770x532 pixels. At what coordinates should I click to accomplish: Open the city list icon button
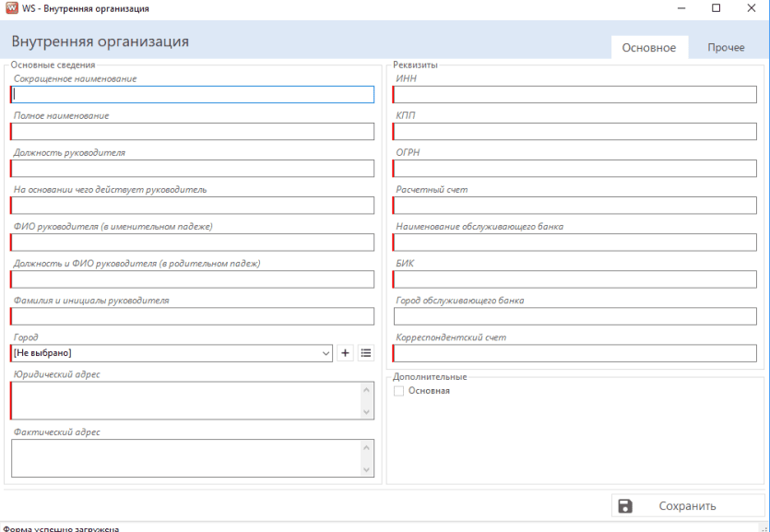click(x=366, y=352)
